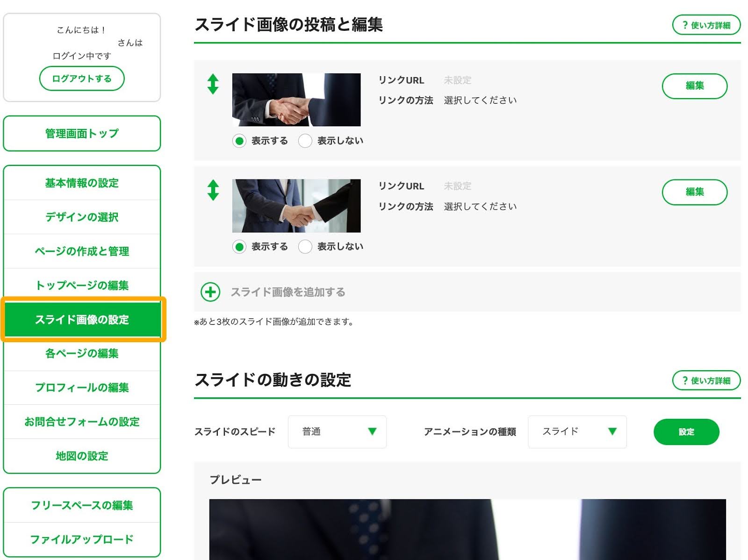Select 表示しない for the second slide

pos(305,246)
